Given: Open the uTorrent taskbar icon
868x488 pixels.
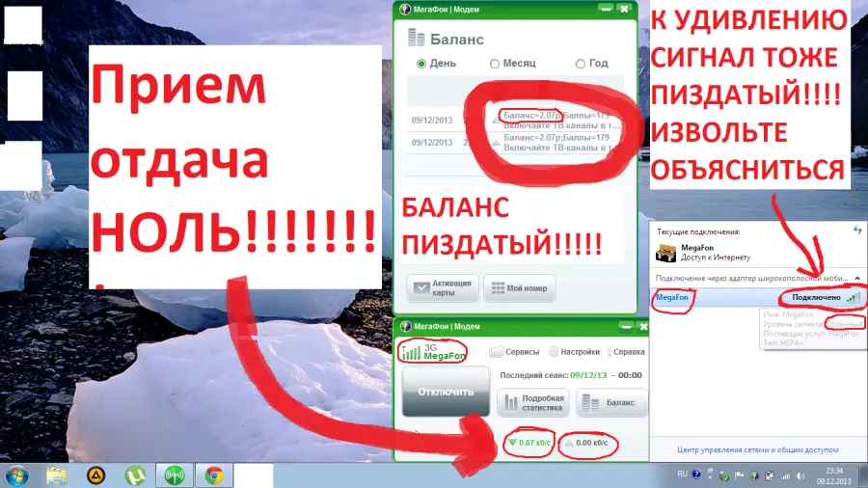Looking at the screenshot, I should [135, 475].
